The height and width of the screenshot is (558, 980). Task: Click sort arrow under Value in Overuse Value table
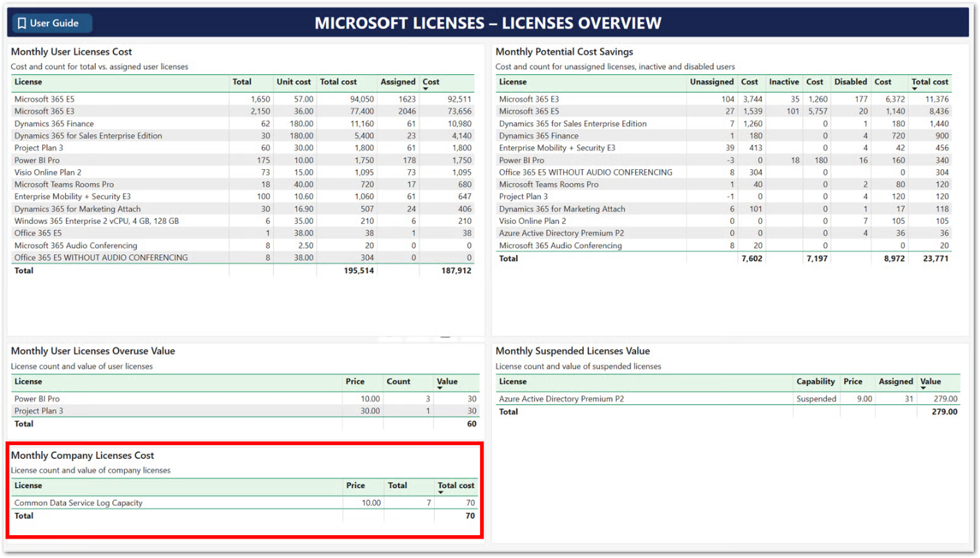[440, 389]
